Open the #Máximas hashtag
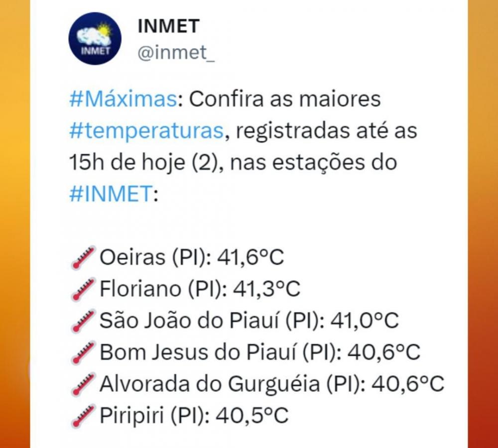Screen dimensions: 498x448 point(123,99)
